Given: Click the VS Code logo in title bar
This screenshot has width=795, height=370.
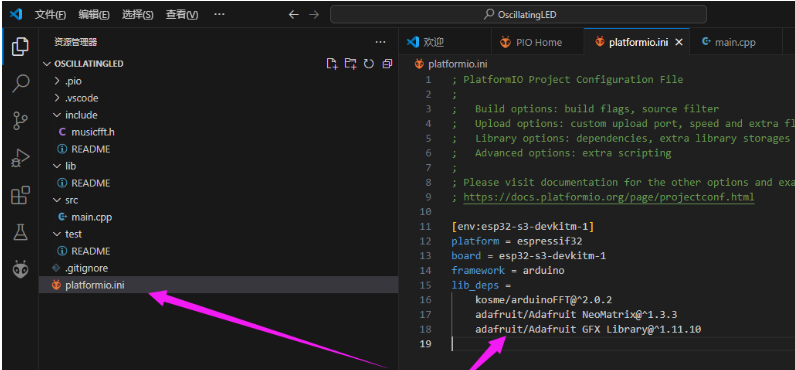Looking at the screenshot, I should [x=16, y=14].
